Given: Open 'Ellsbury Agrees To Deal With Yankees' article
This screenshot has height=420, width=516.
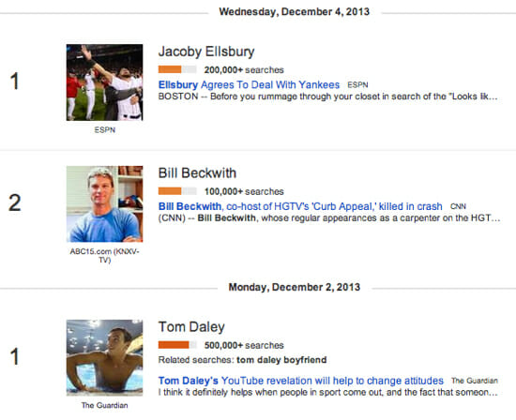Looking at the screenshot, I should click(249, 85).
